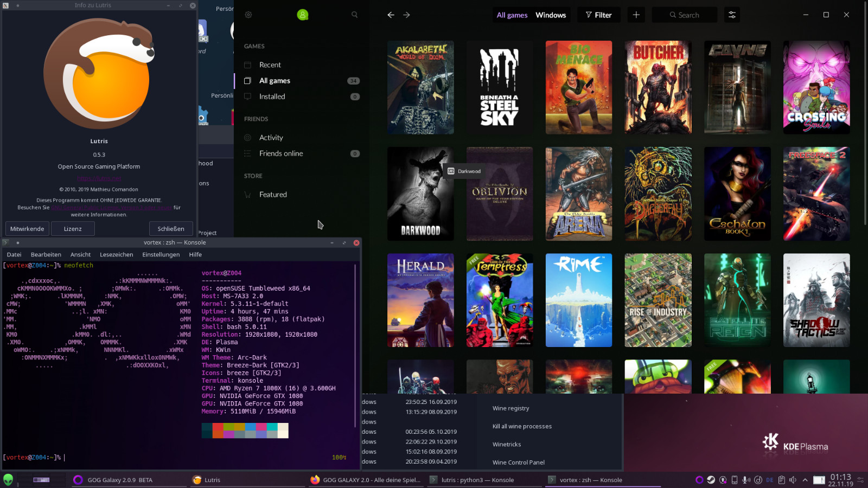Click Wine Control Panel entry
This screenshot has width=868, height=488.
[x=519, y=463]
